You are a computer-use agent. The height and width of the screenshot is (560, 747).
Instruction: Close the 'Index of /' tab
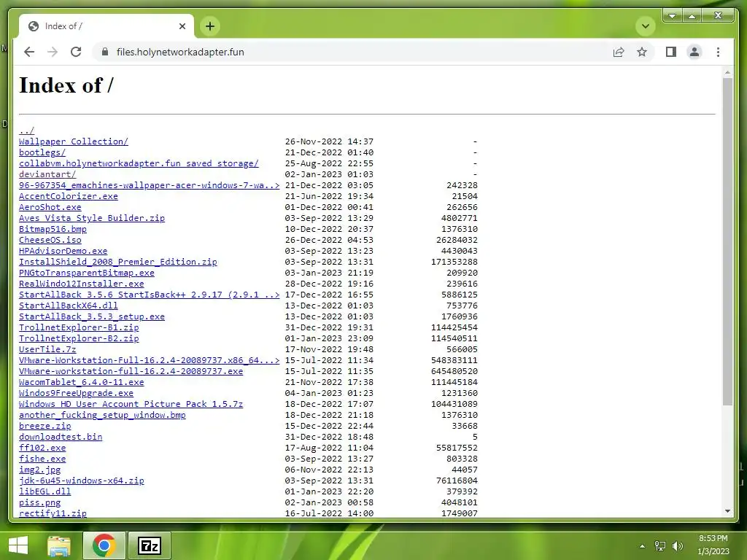point(182,26)
